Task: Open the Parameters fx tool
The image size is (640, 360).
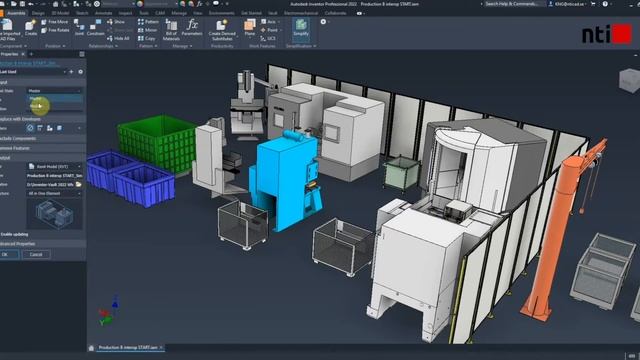Action: [192, 29]
